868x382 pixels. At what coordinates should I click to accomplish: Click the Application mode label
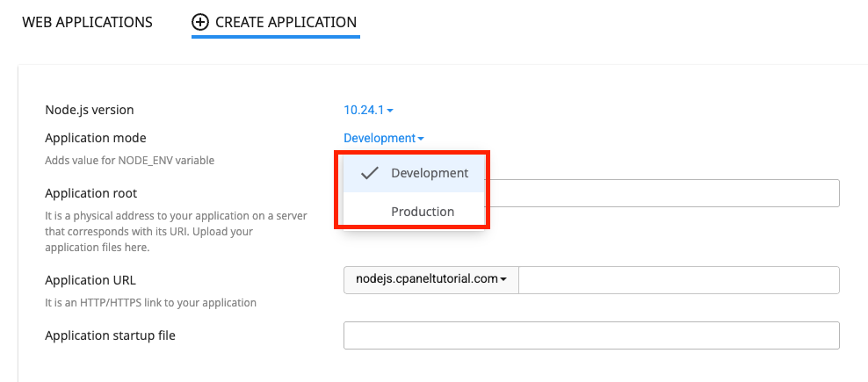[x=96, y=138]
